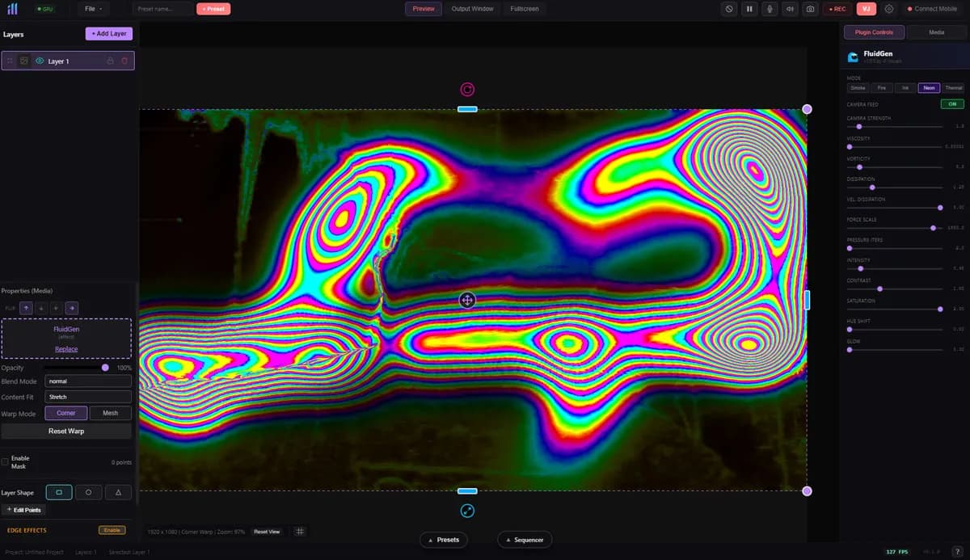Open VJ mode with the pink VJ icon
Screen dimensions: 970x560
(866, 9)
